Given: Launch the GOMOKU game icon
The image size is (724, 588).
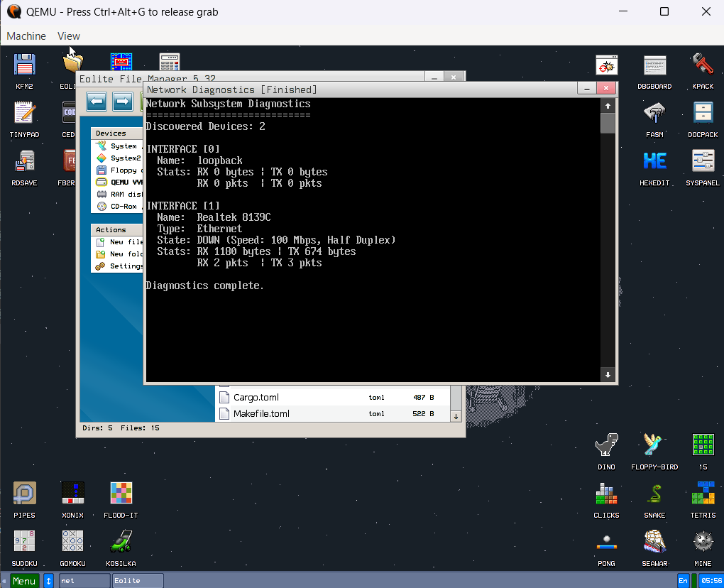Looking at the screenshot, I should click(x=72, y=543).
